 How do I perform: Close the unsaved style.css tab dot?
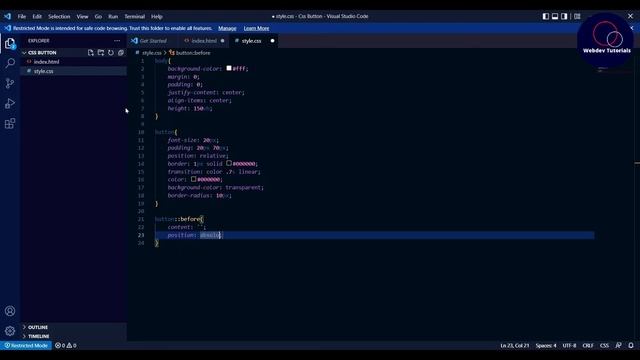point(272,41)
